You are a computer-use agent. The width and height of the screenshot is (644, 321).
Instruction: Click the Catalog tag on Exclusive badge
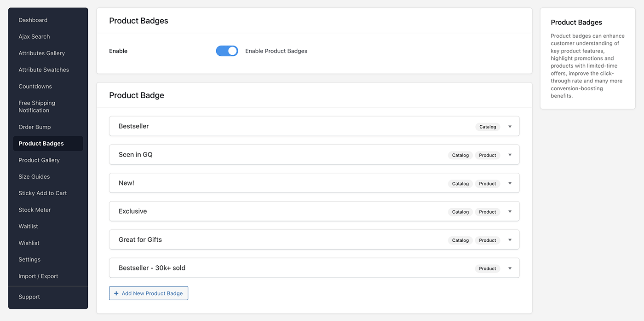pyautogui.click(x=460, y=212)
